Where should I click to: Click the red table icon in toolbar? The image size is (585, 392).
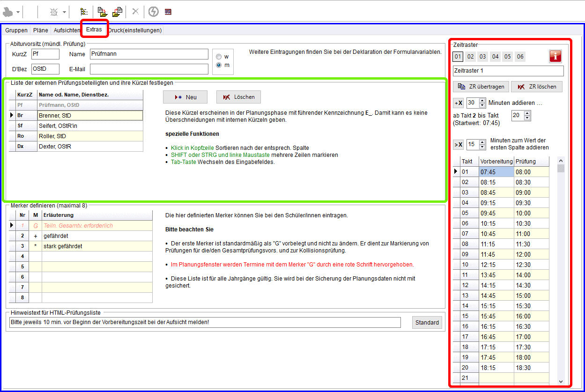pyautogui.click(x=168, y=12)
